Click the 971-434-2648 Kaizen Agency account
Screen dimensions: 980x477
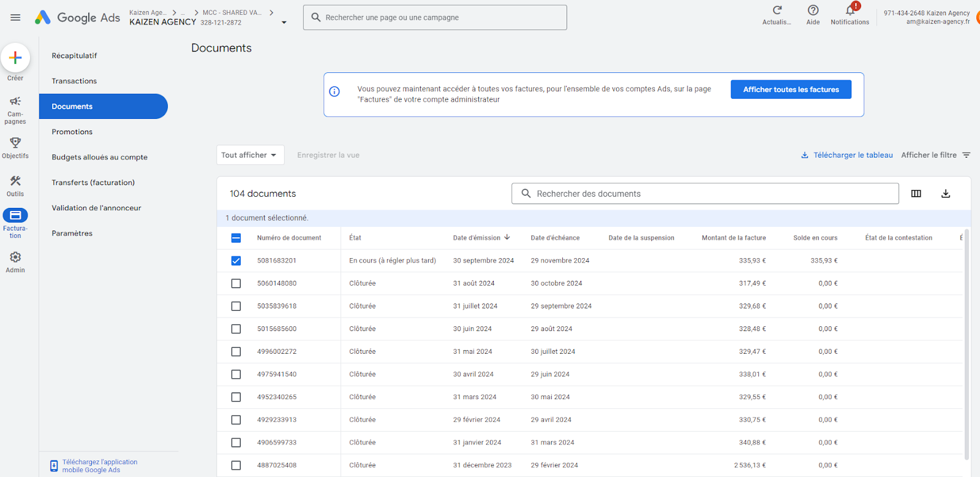[927, 17]
